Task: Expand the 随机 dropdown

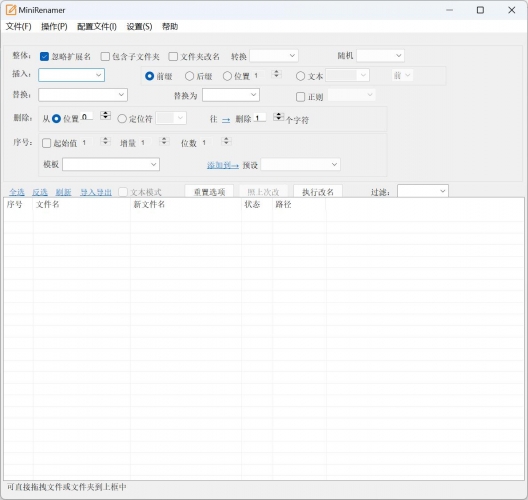Action: (381, 56)
